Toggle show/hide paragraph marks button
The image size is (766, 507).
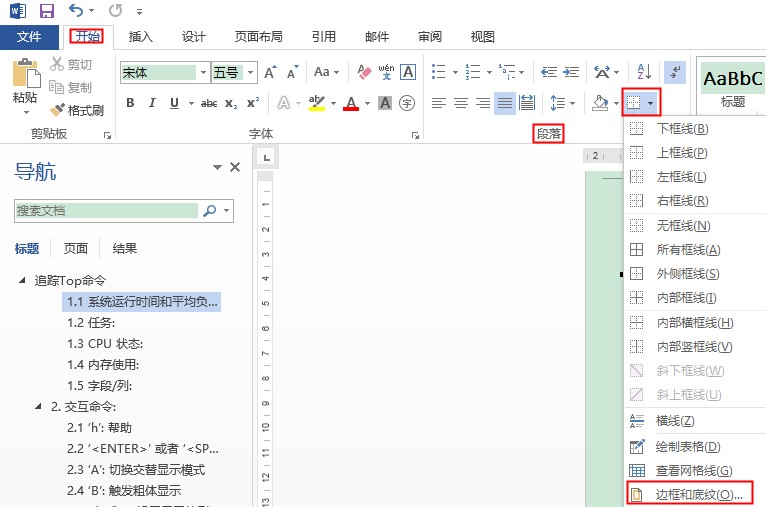pos(675,72)
